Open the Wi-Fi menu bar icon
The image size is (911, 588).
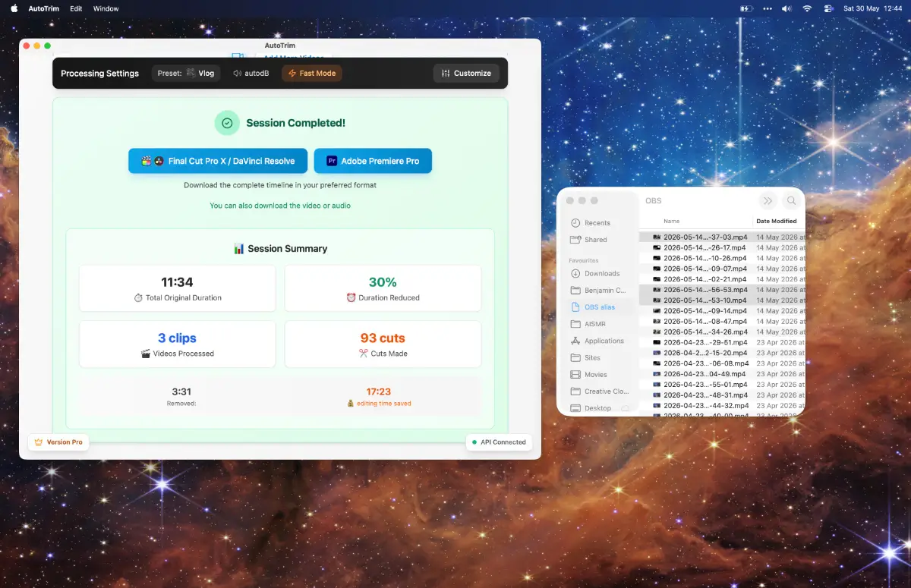coord(807,8)
